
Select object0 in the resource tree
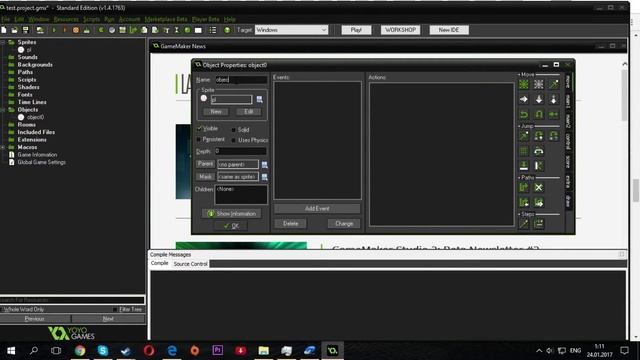tap(36, 117)
